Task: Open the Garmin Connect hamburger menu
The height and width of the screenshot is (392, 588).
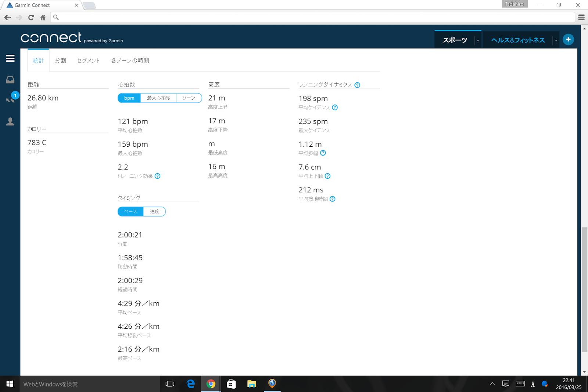Action: pyautogui.click(x=10, y=58)
